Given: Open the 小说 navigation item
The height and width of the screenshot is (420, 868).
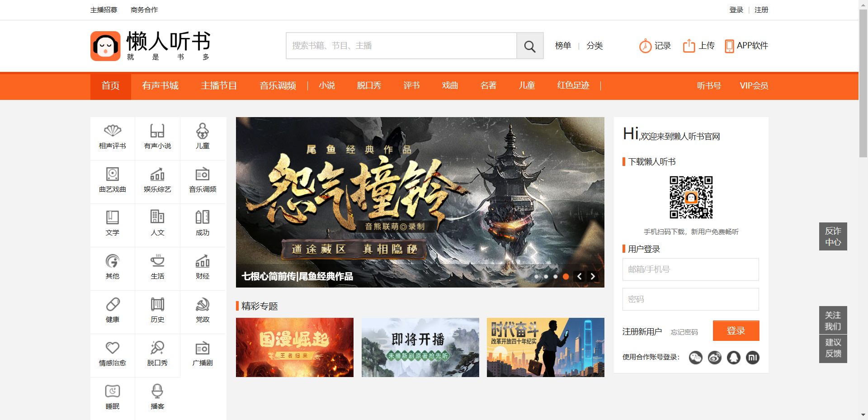Looking at the screenshot, I should click(326, 86).
